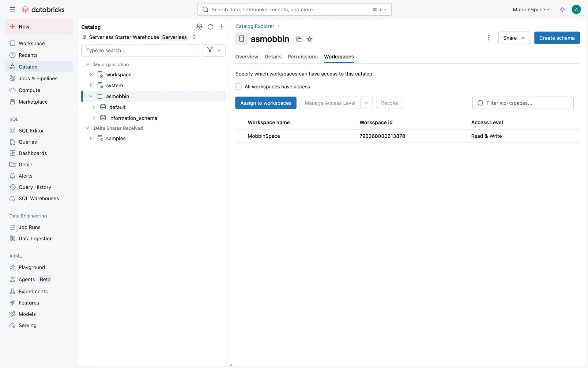Copy the asmobbin catalog name
The width and height of the screenshot is (588, 368).
[299, 39]
